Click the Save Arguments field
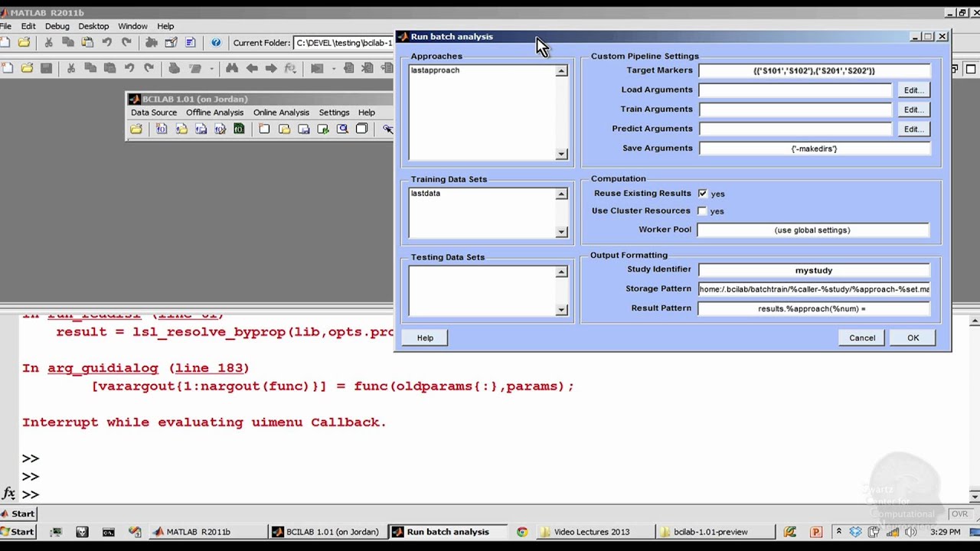The width and height of the screenshot is (980, 551). click(814, 148)
